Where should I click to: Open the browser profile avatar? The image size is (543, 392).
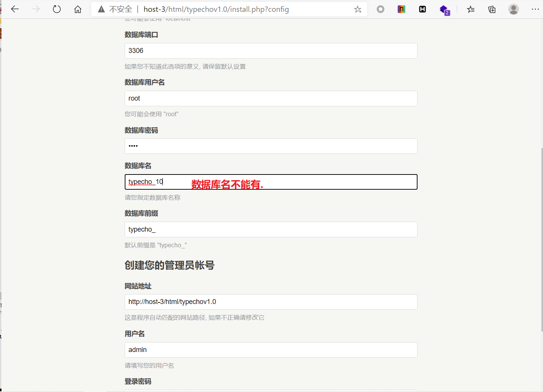tap(513, 9)
